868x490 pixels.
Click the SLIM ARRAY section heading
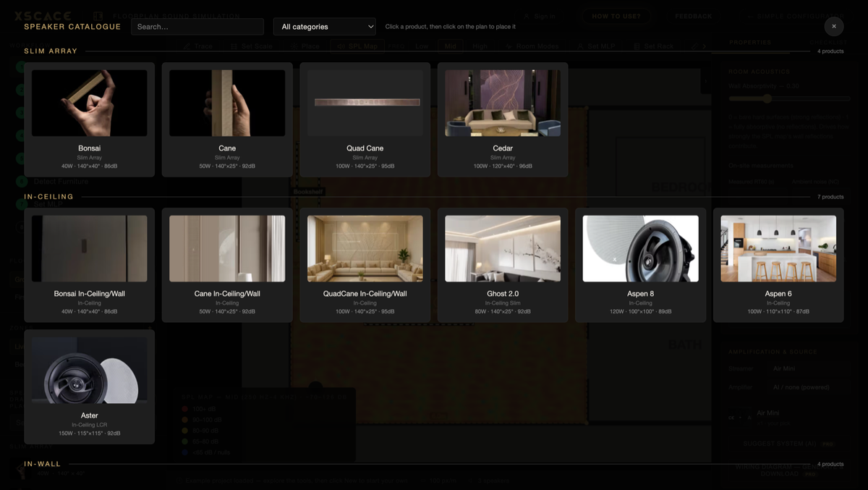point(51,51)
